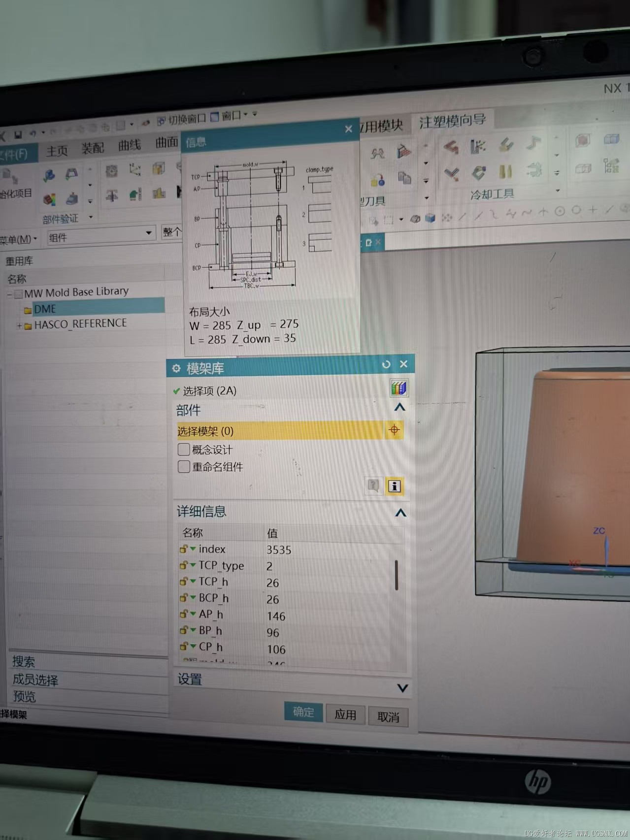
Task: Enable the 重命名组件 checkbox
Action: tap(184, 466)
